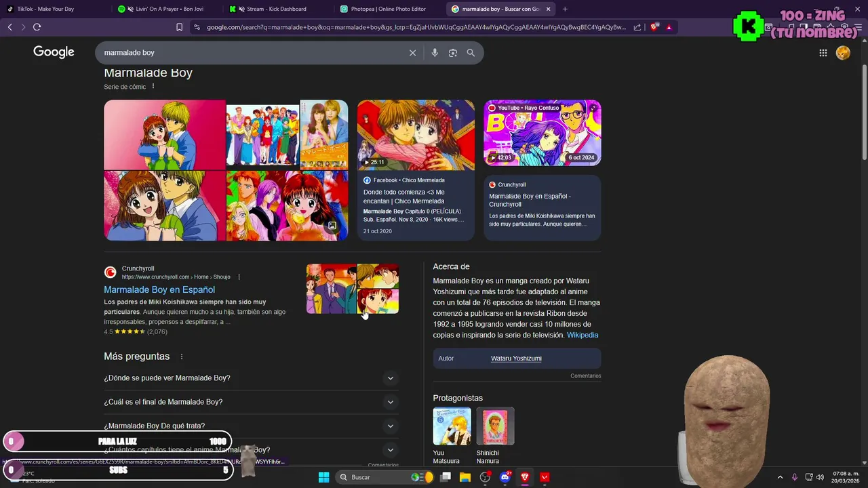Image resolution: width=868 pixels, height=488 pixels.
Task: Open the 25:11 Facebook video thumbnail
Action: (416, 135)
